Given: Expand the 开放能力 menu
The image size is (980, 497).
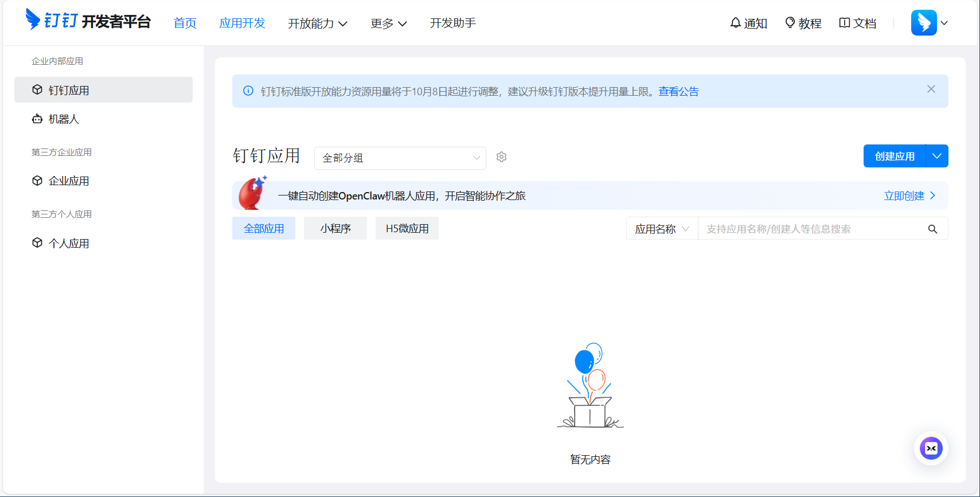Looking at the screenshot, I should pyautogui.click(x=317, y=23).
